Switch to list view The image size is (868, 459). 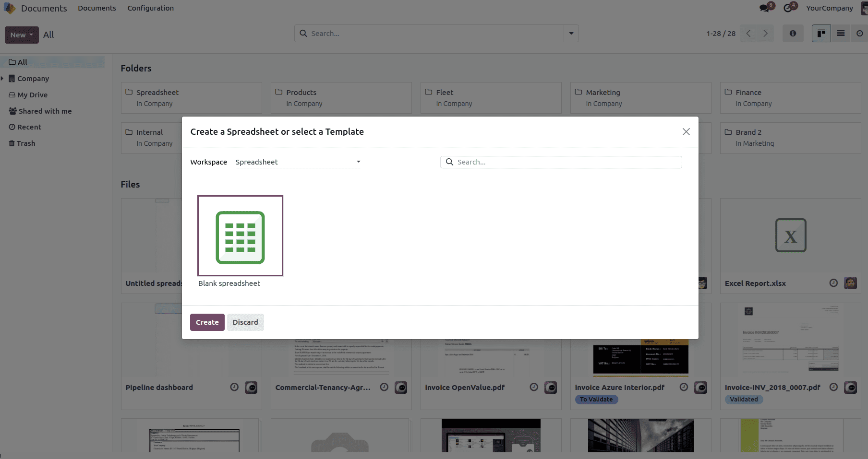[841, 34]
